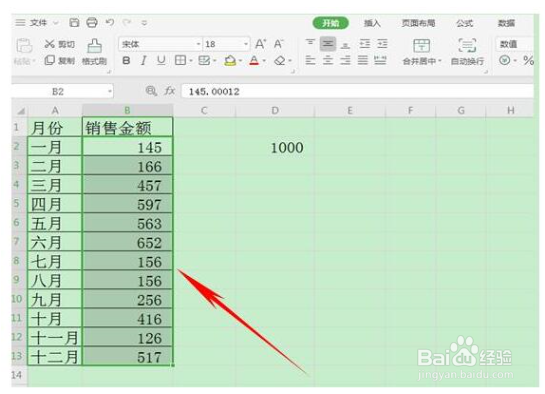Click the paste (粘贴) clipboard icon
This screenshot has height=394, width=545.
(24, 46)
